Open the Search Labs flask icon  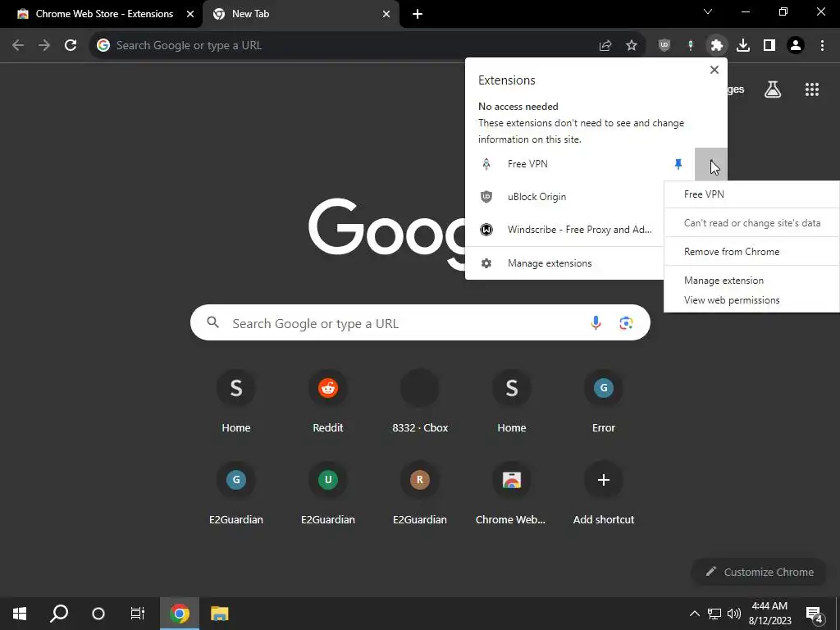(773, 89)
